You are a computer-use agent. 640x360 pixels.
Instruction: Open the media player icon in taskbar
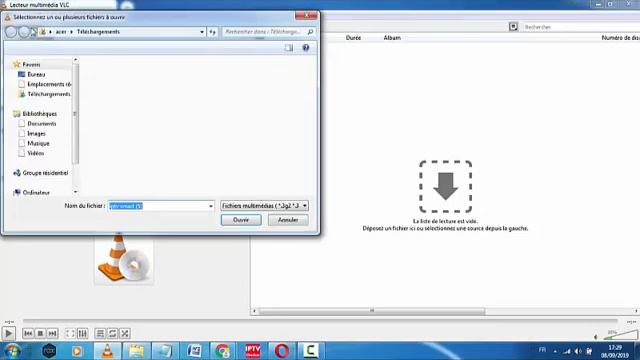[77, 351]
